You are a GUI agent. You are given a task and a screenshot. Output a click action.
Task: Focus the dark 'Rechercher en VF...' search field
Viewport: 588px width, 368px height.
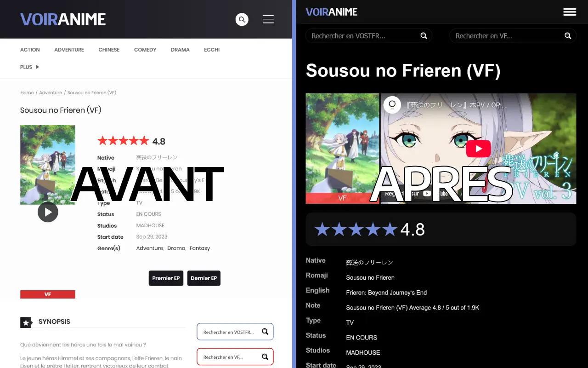(513, 36)
